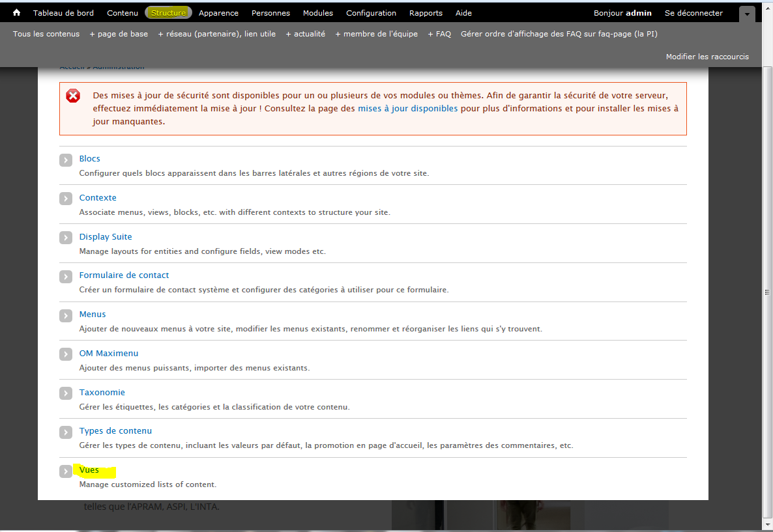Click the home icon in admin toolbar
Image resolution: width=773 pixels, height=532 pixels.
coord(17,12)
